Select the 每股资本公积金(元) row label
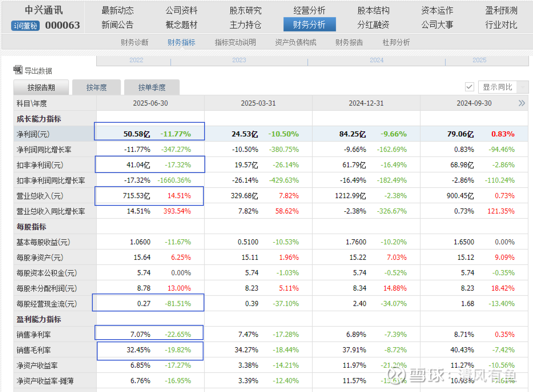Screen dimensions: 533x392 click(47, 273)
